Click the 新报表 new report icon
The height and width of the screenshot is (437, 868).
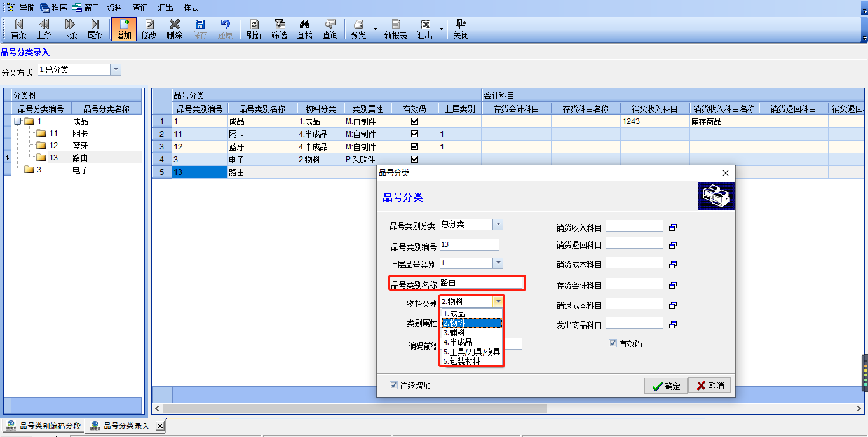click(x=395, y=29)
